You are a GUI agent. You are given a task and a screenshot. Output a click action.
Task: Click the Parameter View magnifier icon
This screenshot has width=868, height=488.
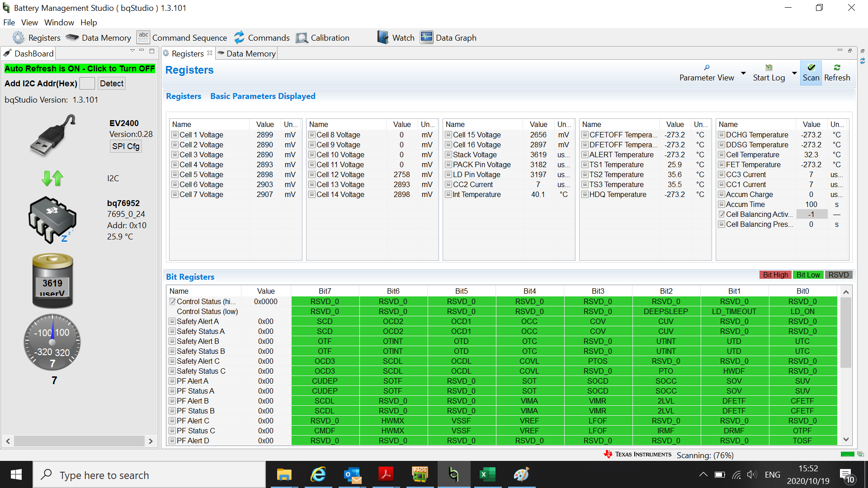[x=707, y=67]
